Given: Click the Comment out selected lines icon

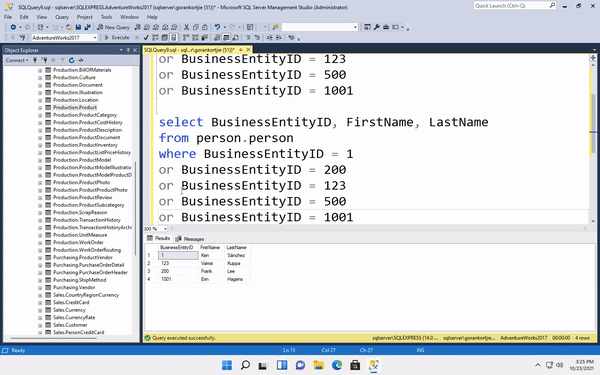Looking at the screenshot, I should (248, 38).
